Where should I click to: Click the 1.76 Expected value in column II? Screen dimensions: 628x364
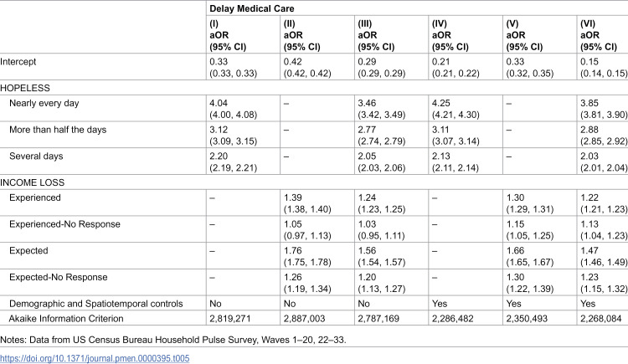tap(293, 251)
